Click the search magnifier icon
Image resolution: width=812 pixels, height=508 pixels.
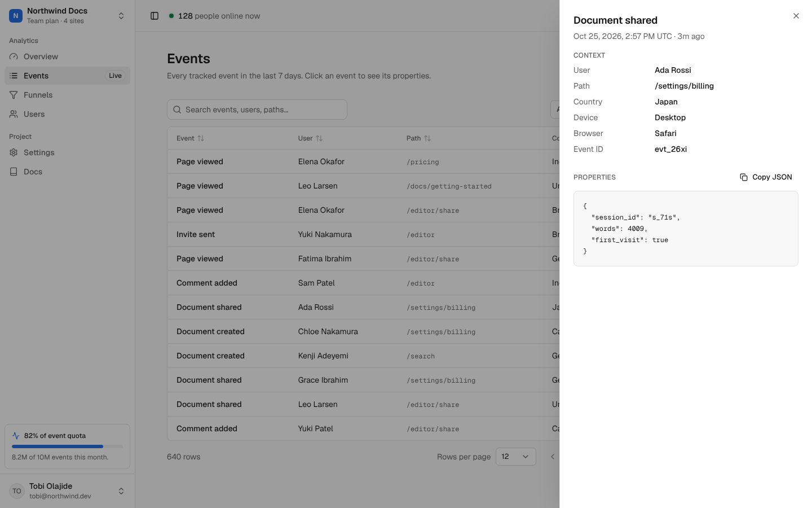pyautogui.click(x=177, y=110)
